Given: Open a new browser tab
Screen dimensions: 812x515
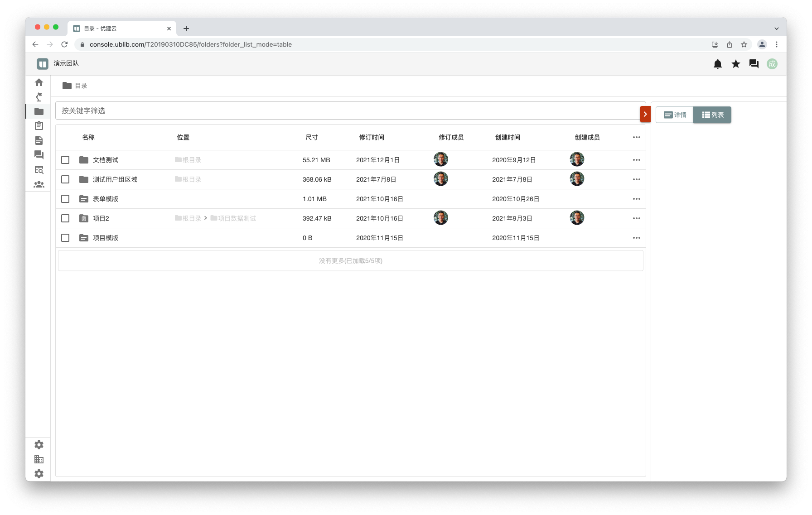Looking at the screenshot, I should pos(186,29).
